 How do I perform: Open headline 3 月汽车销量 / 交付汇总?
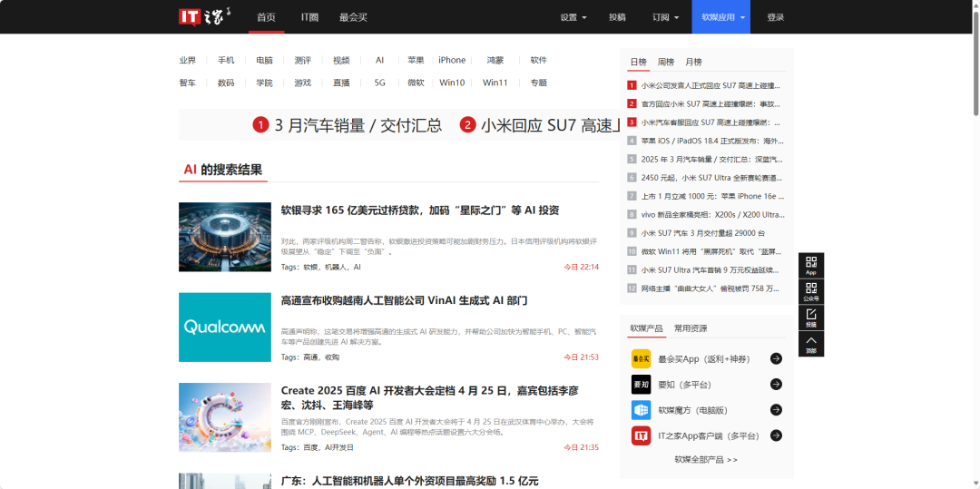pos(358,125)
